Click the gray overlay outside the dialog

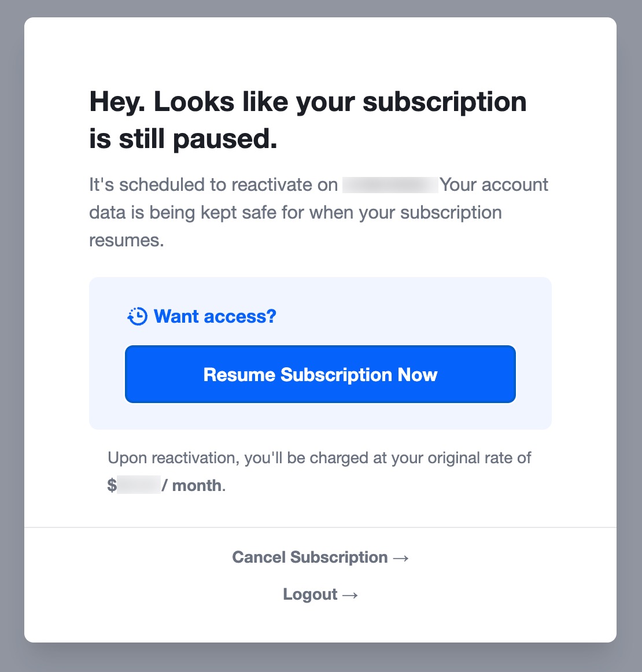tap(12, 335)
